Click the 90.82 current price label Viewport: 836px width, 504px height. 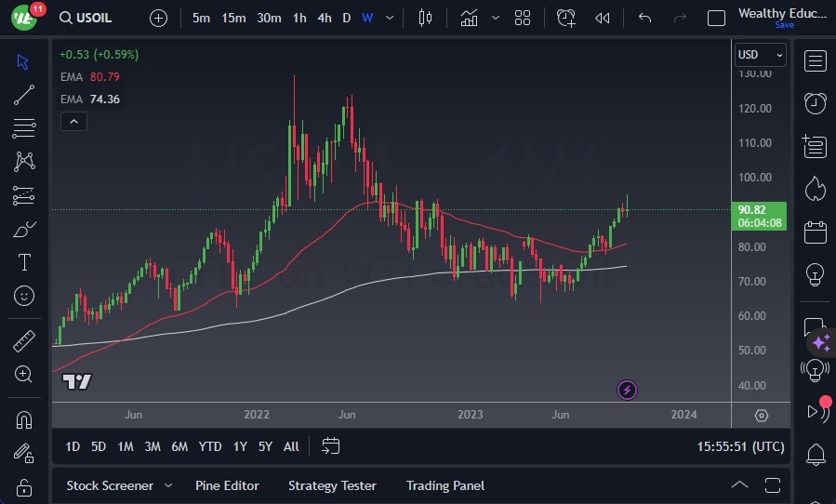(760, 210)
